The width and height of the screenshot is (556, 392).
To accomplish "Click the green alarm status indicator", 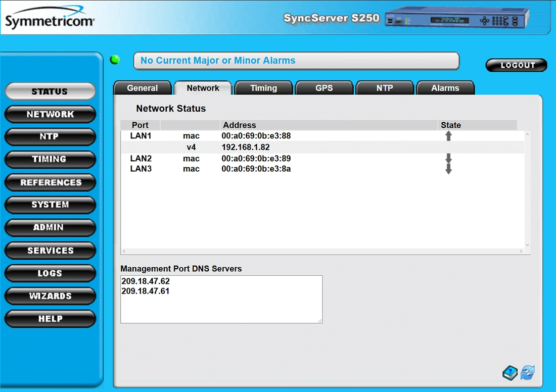I will point(115,60).
